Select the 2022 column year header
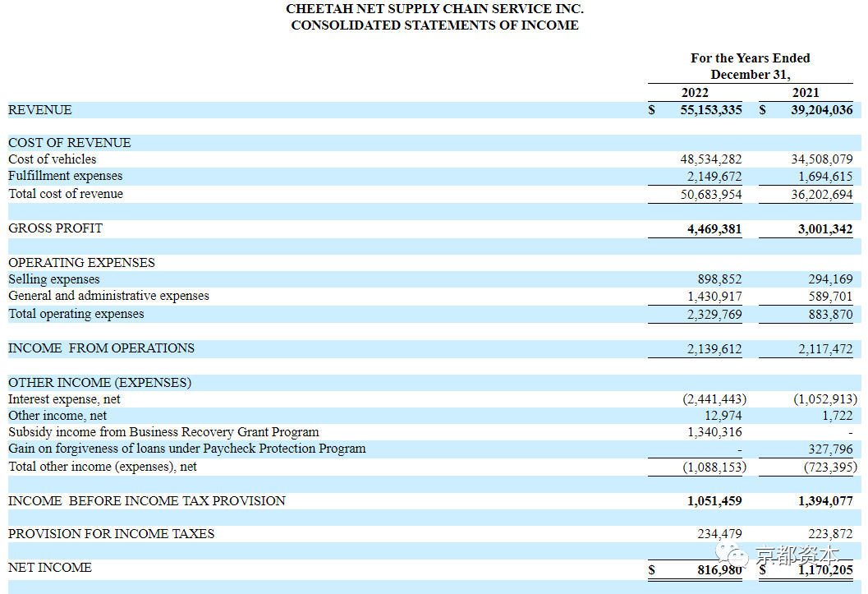Image resolution: width=868 pixels, height=594 pixels. point(695,93)
